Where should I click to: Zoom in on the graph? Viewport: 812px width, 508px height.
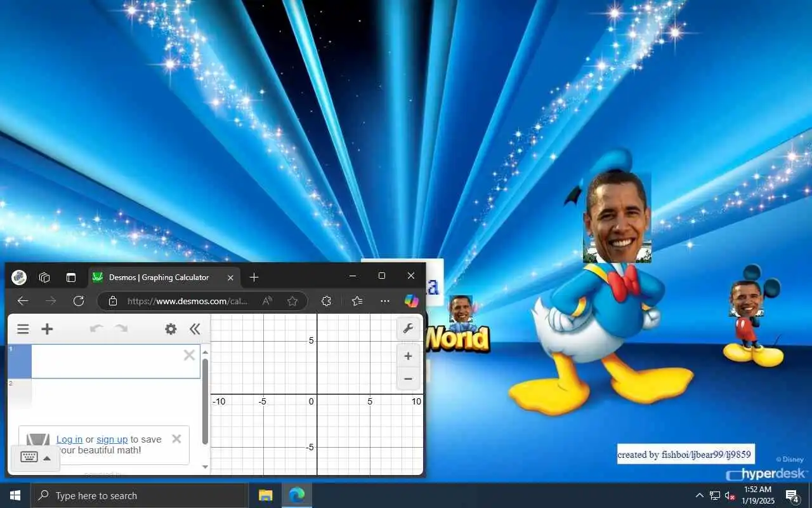pyautogui.click(x=408, y=356)
